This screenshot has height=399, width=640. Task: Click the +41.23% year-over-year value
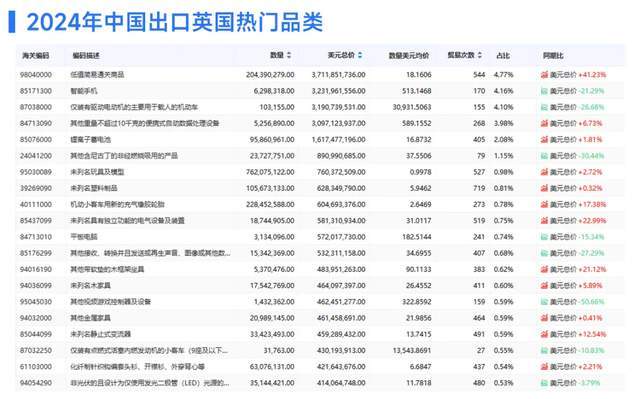(592, 75)
